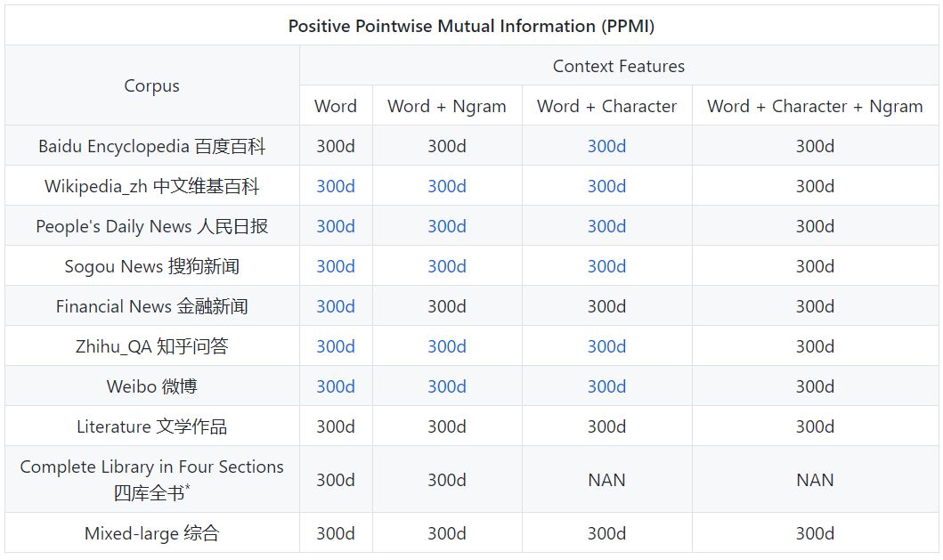943x560 pixels.
Task: Open Sogou News Word 300d link
Action: 336,266
